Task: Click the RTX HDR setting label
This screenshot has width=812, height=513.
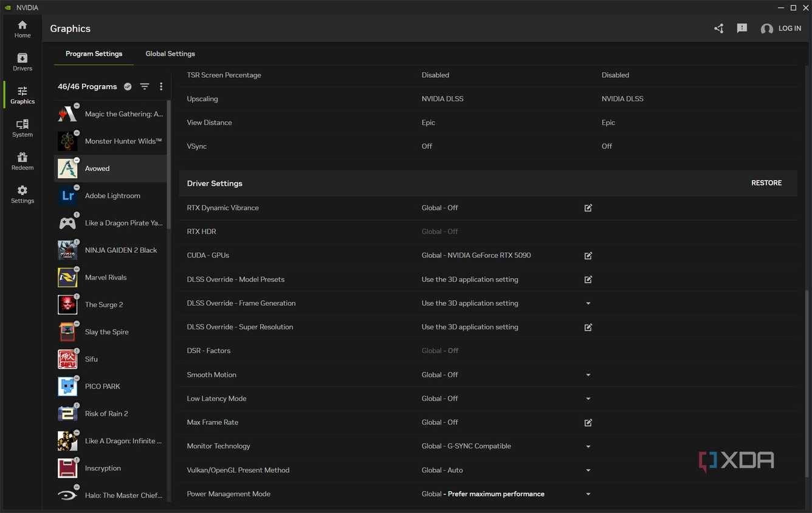Action: tap(201, 232)
